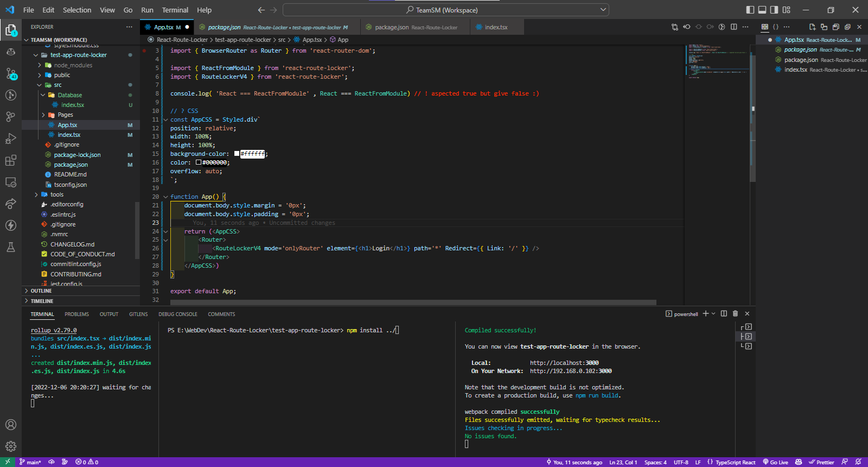868x467 pixels.
Task: Click Go Live in status bar
Action: (x=776, y=462)
